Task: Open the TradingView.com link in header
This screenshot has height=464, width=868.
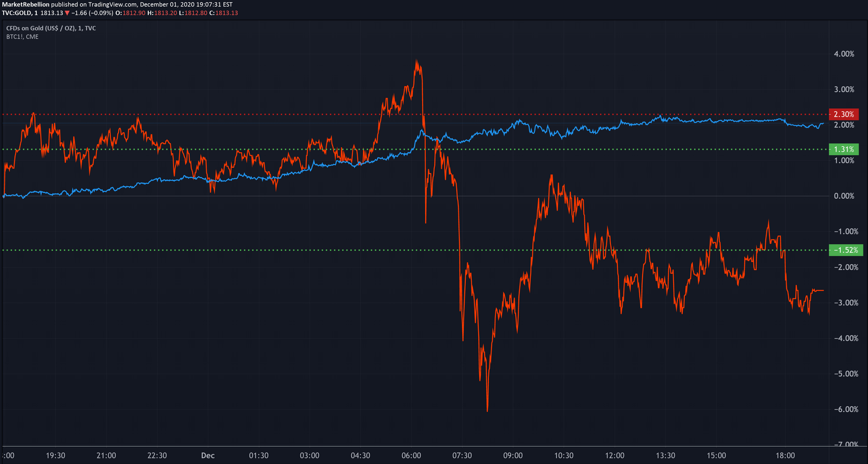Action: pyautogui.click(x=112, y=4)
